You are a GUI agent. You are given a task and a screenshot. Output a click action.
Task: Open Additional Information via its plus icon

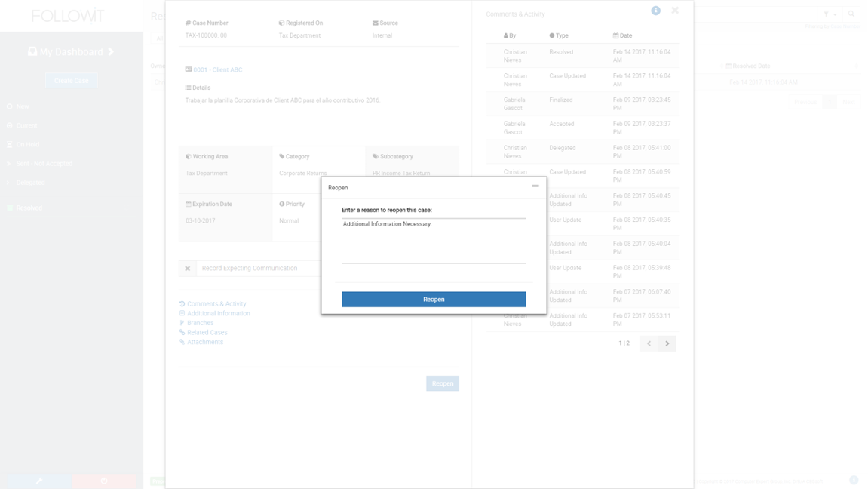pos(180,313)
